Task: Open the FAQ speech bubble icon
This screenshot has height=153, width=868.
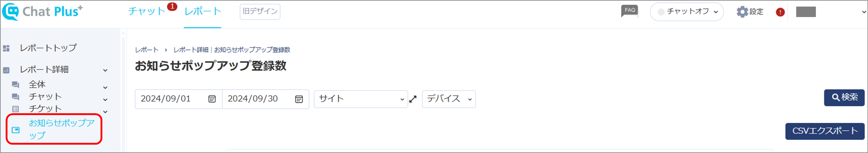Action: point(629,11)
